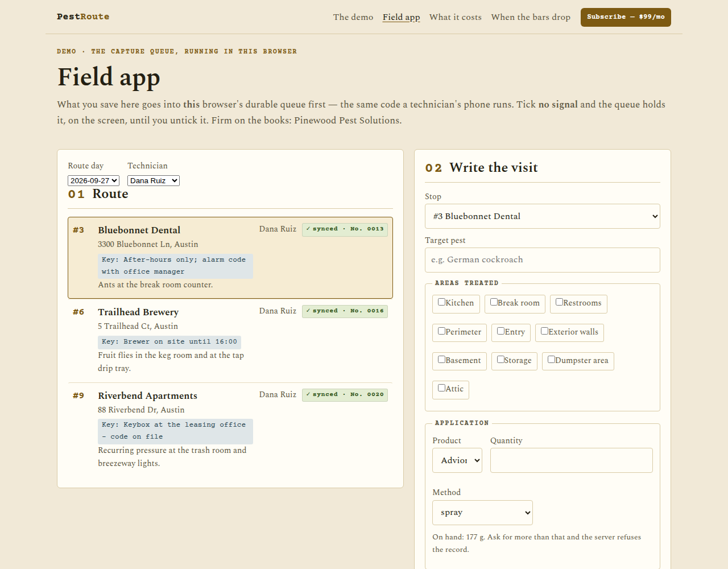
Task: Go to What it costs page
Action: tap(456, 17)
